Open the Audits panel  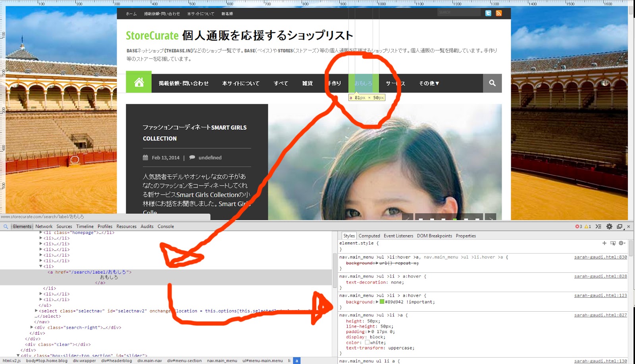point(147,226)
